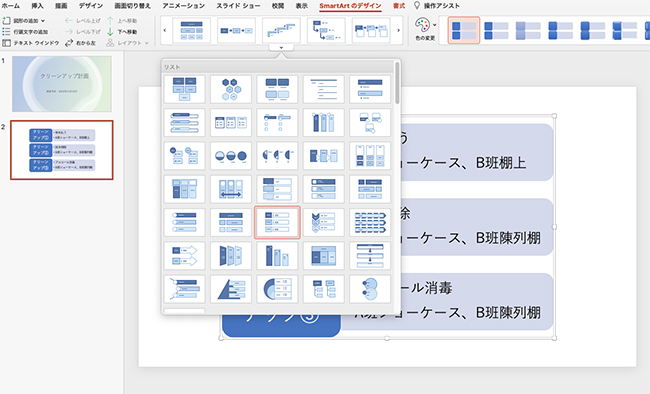Open slide 1 クリーンアップ計画 thumbnail
This screenshot has height=394, width=650.
pyautogui.click(x=62, y=84)
